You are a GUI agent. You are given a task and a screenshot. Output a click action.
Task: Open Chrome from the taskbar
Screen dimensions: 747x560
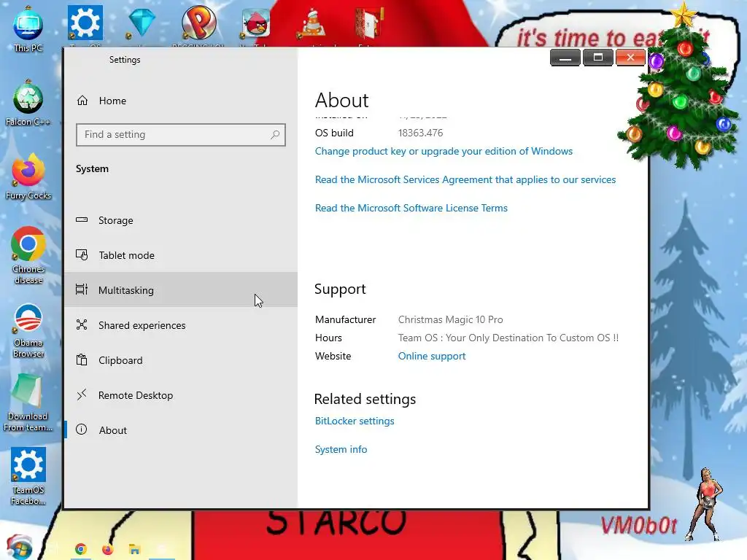pos(80,549)
